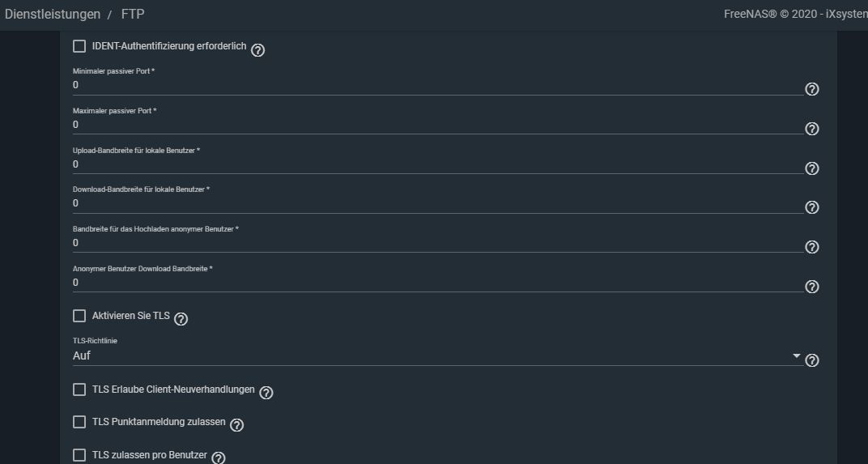Click the FTP breadcrumb item
The height and width of the screenshot is (464, 868).
point(133,14)
